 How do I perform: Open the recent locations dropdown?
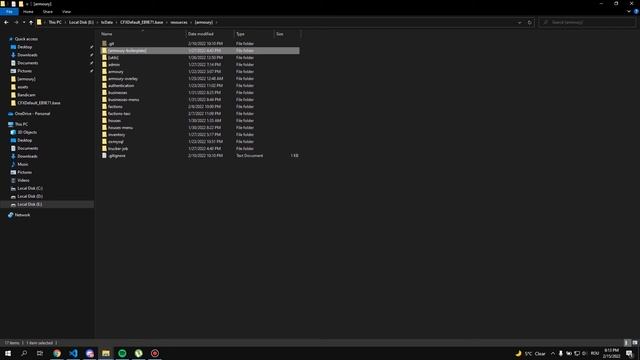[24, 22]
